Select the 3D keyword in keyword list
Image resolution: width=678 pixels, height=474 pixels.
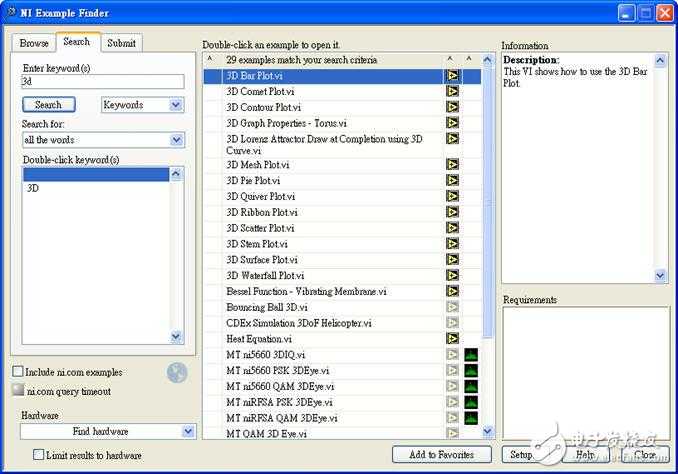pos(96,189)
